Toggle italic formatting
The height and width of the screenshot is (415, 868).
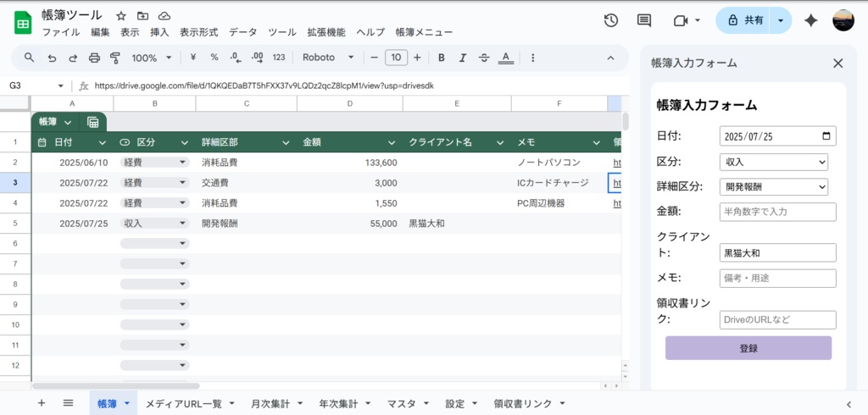coord(463,58)
